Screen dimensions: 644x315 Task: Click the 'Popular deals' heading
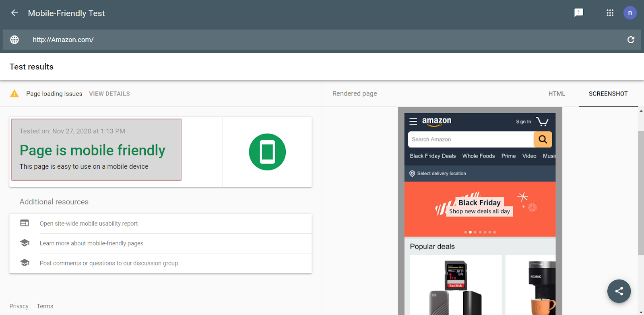coord(432,247)
